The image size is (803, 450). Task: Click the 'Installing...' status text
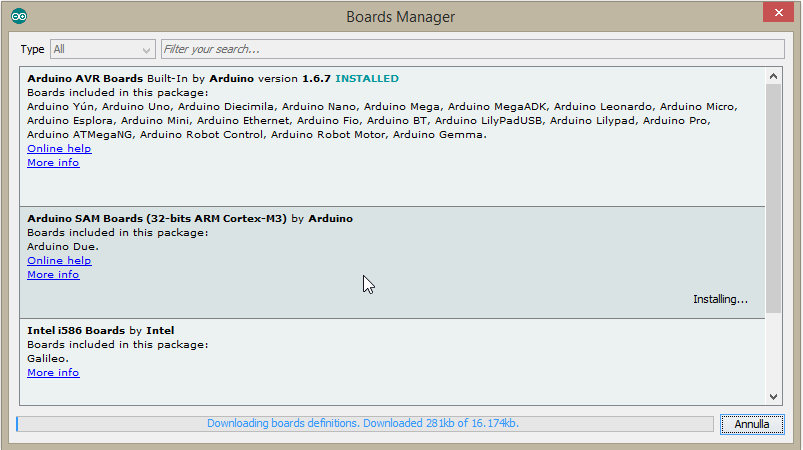tap(720, 299)
